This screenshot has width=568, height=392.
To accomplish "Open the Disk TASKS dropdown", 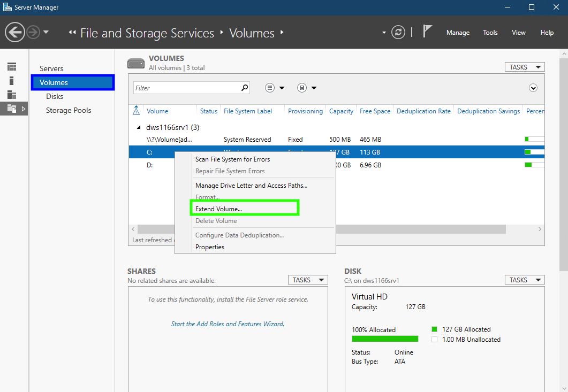I will [525, 280].
